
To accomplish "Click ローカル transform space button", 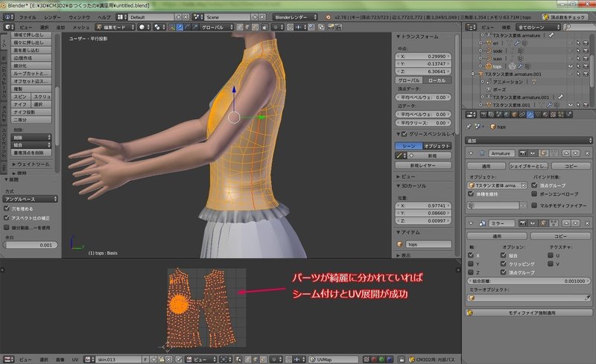I will [x=437, y=80].
